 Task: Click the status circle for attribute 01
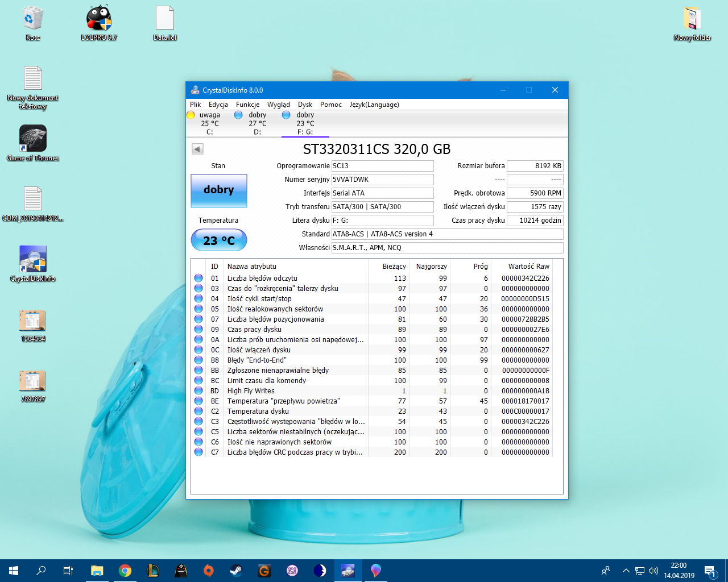pyautogui.click(x=198, y=278)
